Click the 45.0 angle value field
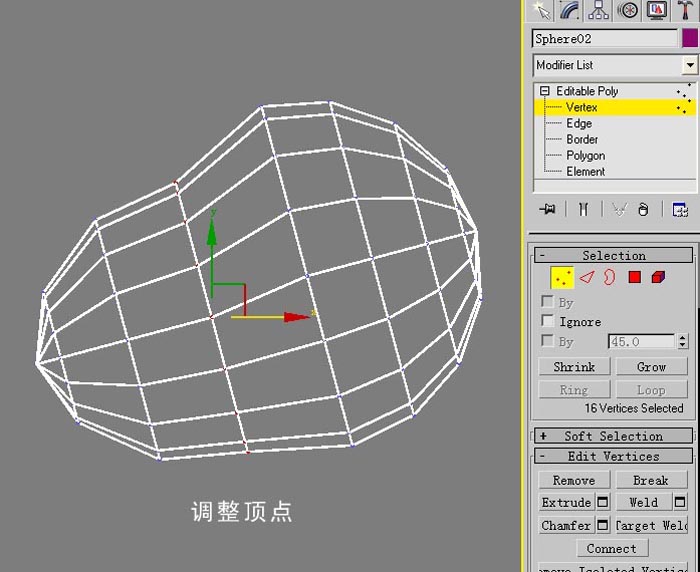Screen dimensions: 700x572 [x=642, y=342]
